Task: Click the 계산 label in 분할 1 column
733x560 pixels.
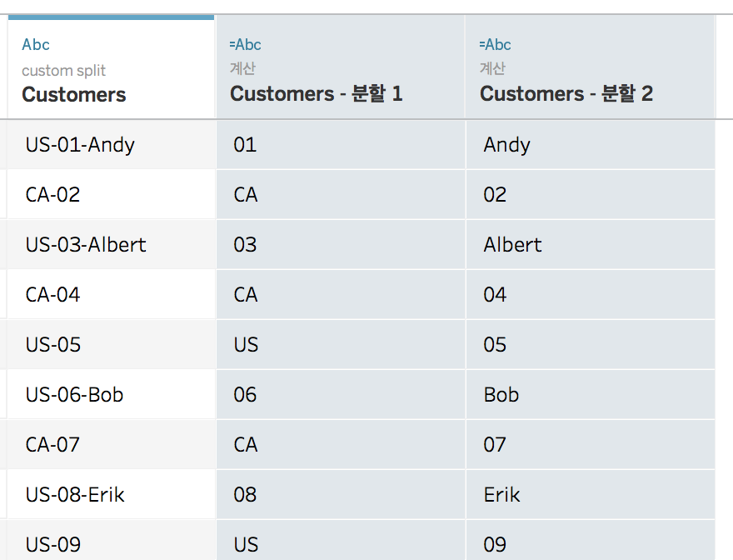Action: click(242, 69)
